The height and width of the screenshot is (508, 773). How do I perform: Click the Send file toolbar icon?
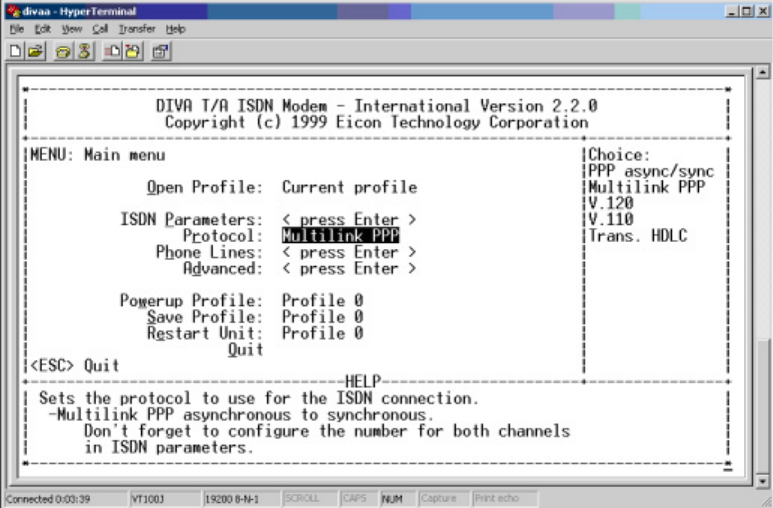click(x=112, y=51)
